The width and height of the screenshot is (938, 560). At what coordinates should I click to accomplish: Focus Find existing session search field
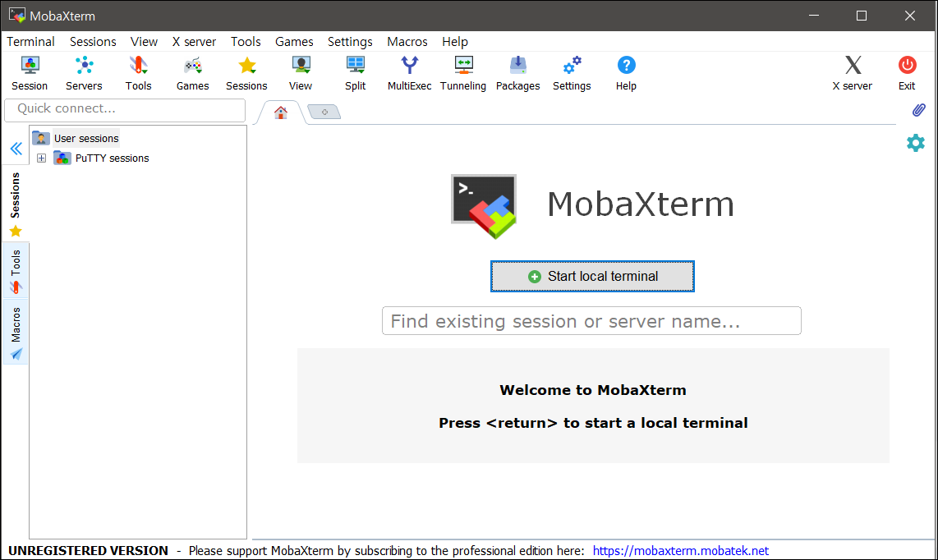coord(591,321)
